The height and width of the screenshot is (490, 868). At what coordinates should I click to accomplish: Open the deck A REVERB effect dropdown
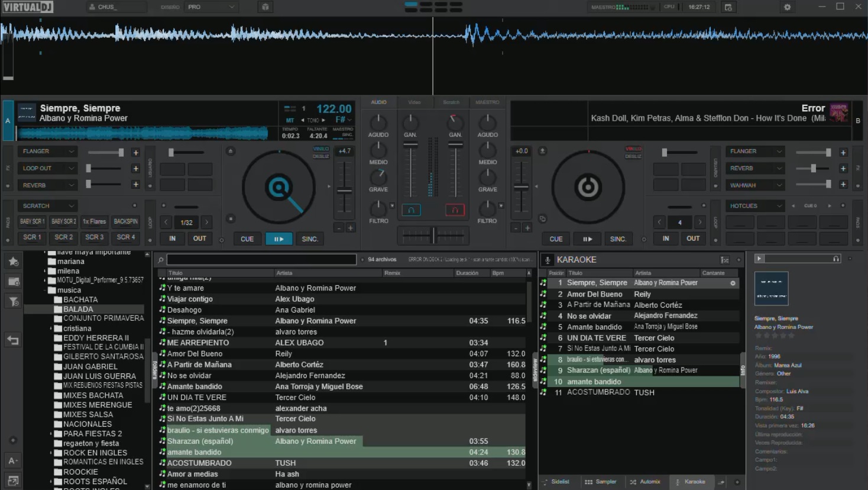(48, 185)
